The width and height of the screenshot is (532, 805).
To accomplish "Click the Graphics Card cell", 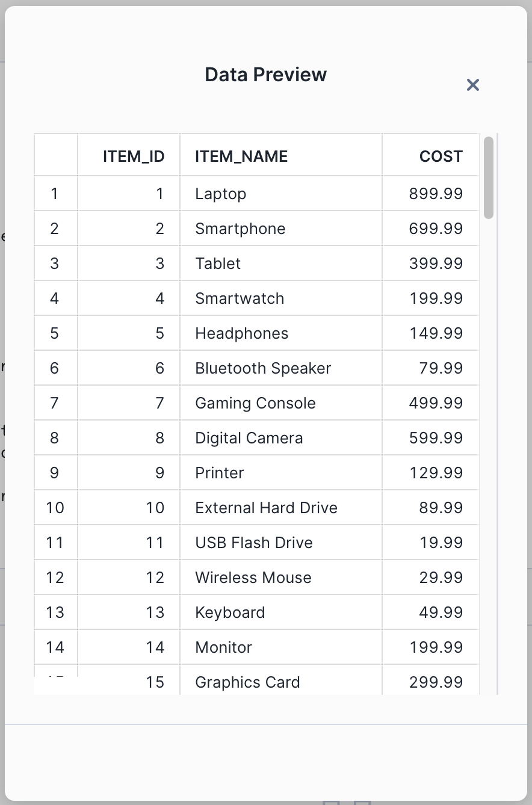I will (247, 682).
